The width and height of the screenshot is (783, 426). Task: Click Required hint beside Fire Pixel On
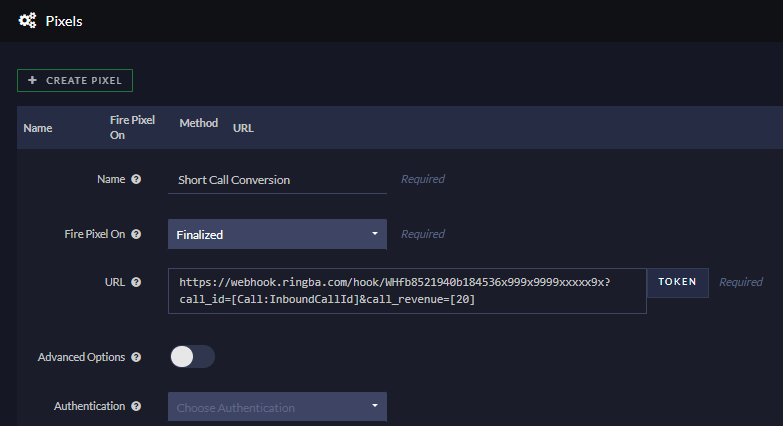click(x=422, y=234)
